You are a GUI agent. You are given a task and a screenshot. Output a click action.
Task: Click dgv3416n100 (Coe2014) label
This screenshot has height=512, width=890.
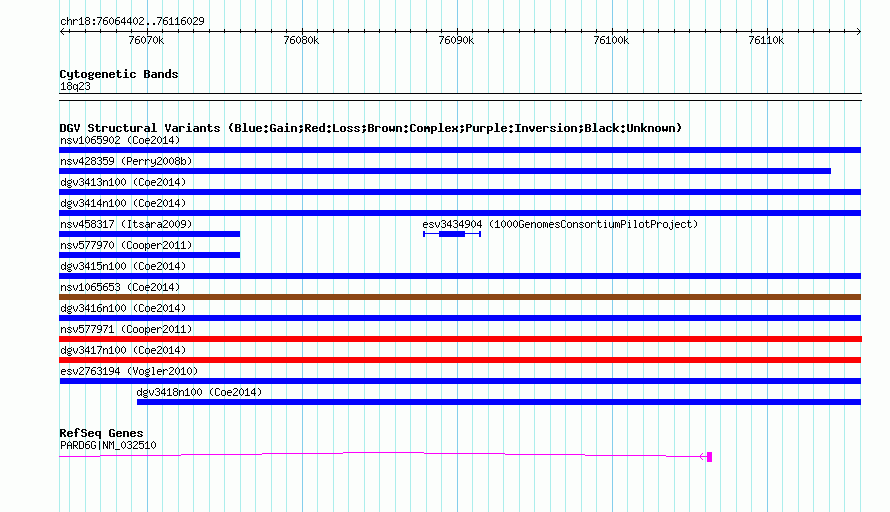point(123,308)
